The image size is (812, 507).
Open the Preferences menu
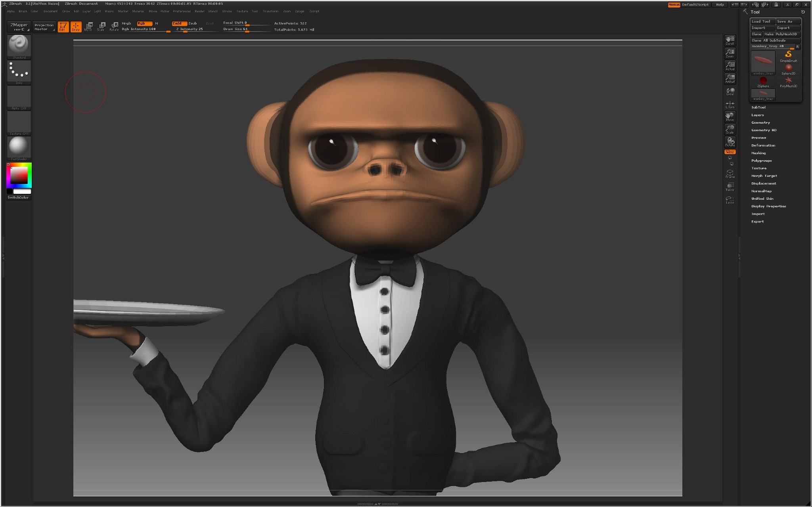pyautogui.click(x=182, y=11)
